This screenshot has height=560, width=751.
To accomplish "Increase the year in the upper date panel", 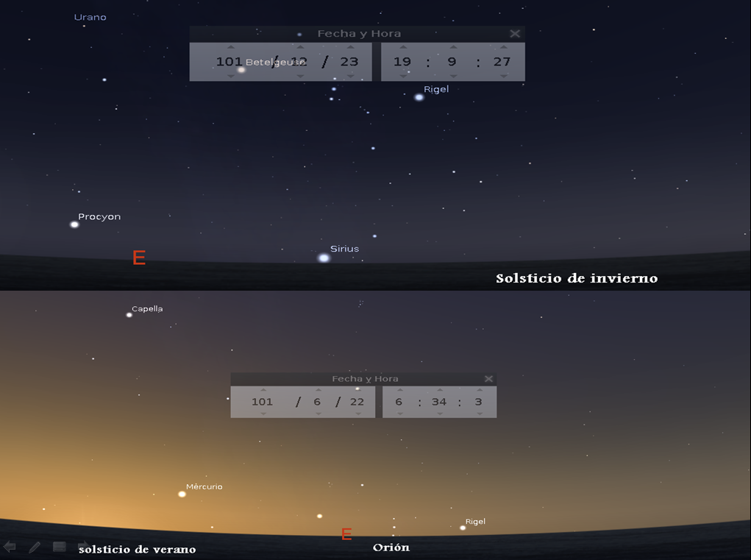I will (x=230, y=48).
